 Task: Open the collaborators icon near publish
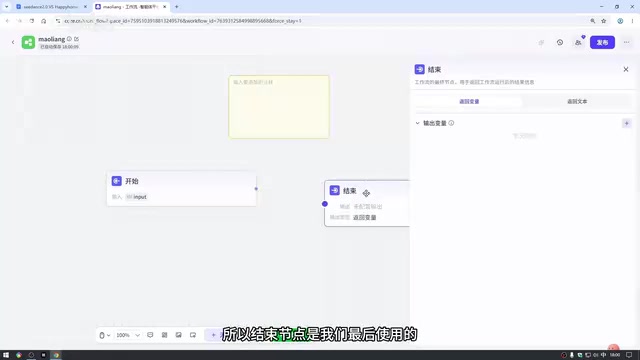(578, 42)
